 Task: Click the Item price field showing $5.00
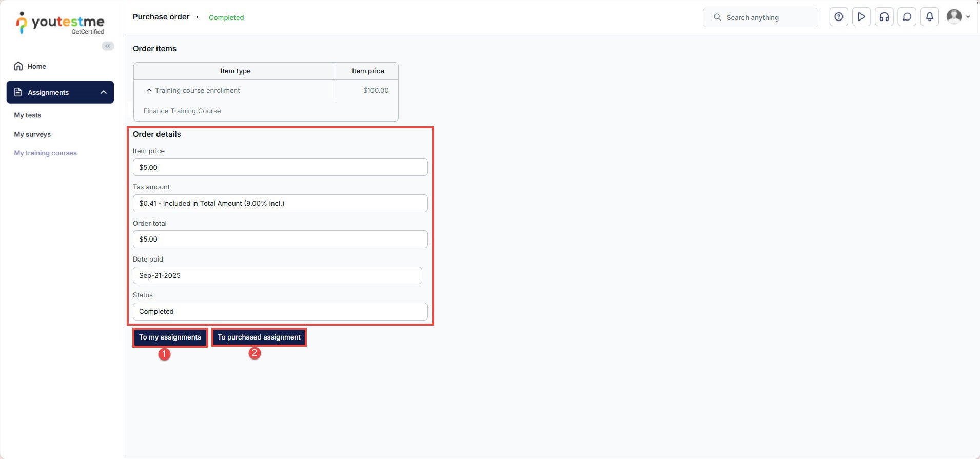[280, 167]
